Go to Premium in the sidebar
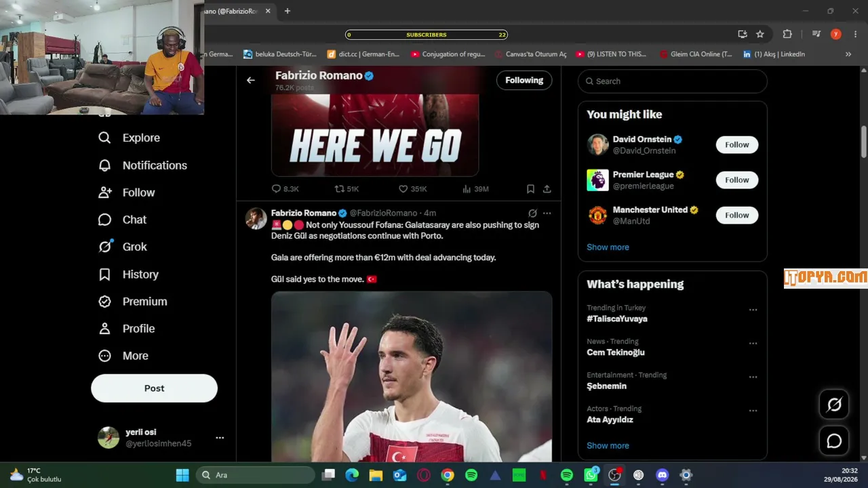 point(132,302)
